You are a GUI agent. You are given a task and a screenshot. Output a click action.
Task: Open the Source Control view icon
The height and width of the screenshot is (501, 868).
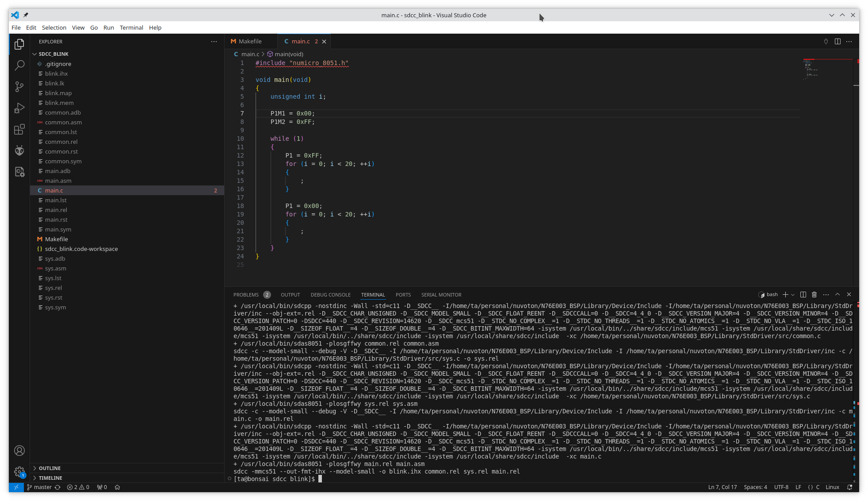coord(19,87)
